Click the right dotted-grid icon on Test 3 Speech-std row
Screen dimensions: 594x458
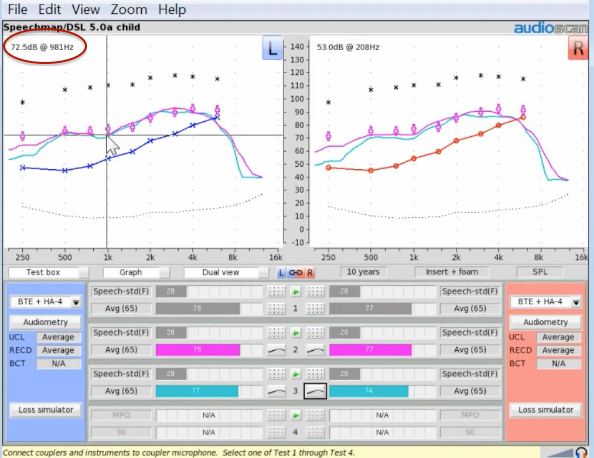(x=315, y=374)
